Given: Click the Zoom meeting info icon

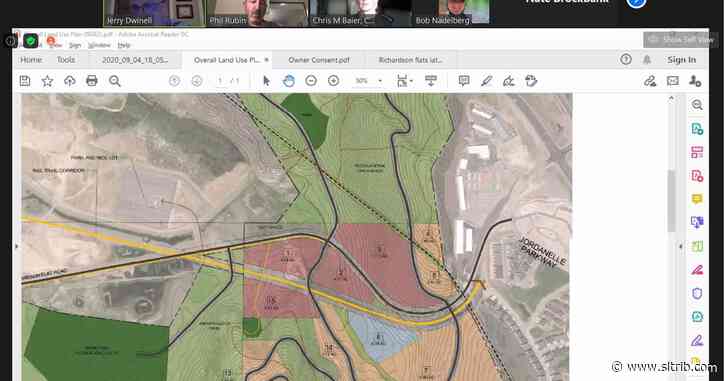Looking at the screenshot, I should point(10,41).
